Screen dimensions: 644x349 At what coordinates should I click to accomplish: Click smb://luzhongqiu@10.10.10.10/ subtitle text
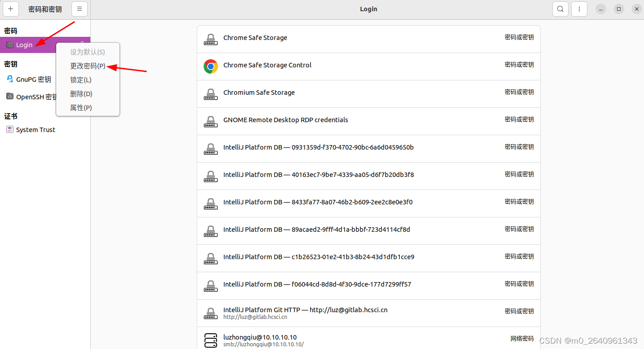pyautogui.click(x=263, y=345)
